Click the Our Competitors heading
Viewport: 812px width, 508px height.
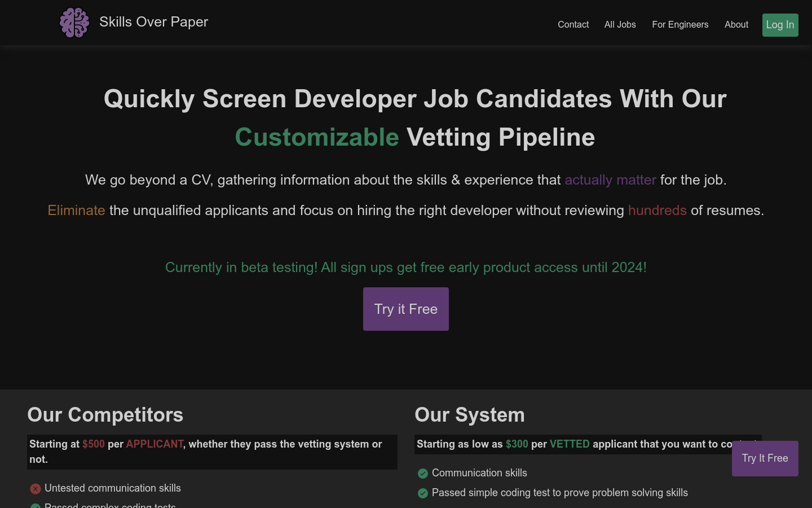pyautogui.click(x=105, y=415)
